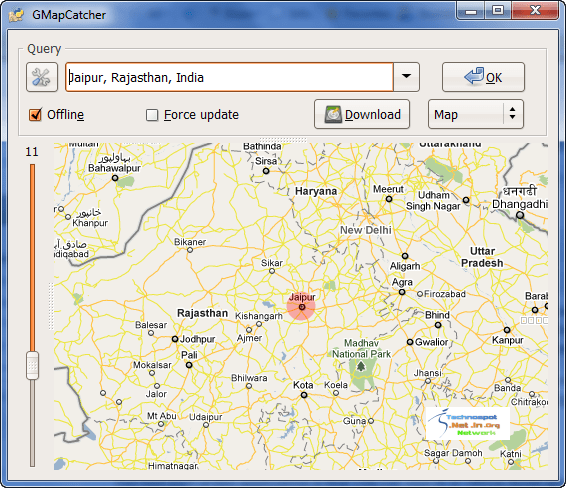
Task: Maximize the GMapCatcher window
Action: (498, 10)
